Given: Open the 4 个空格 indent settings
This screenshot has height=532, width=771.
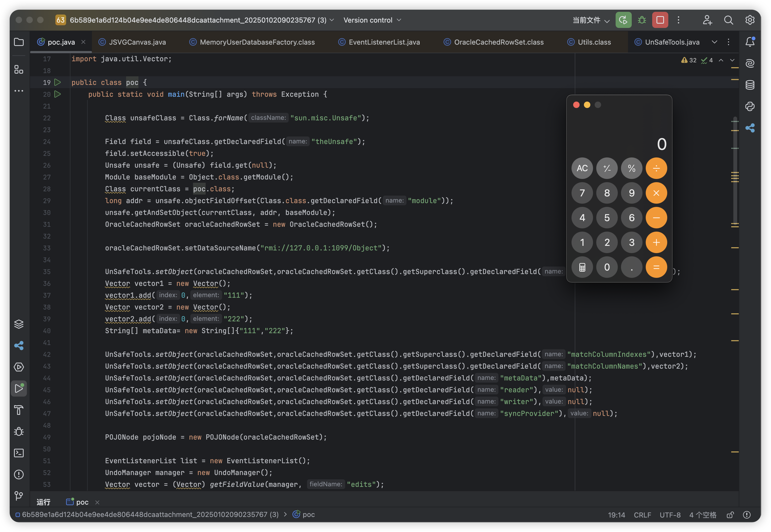Looking at the screenshot, I should click(703, 515).
